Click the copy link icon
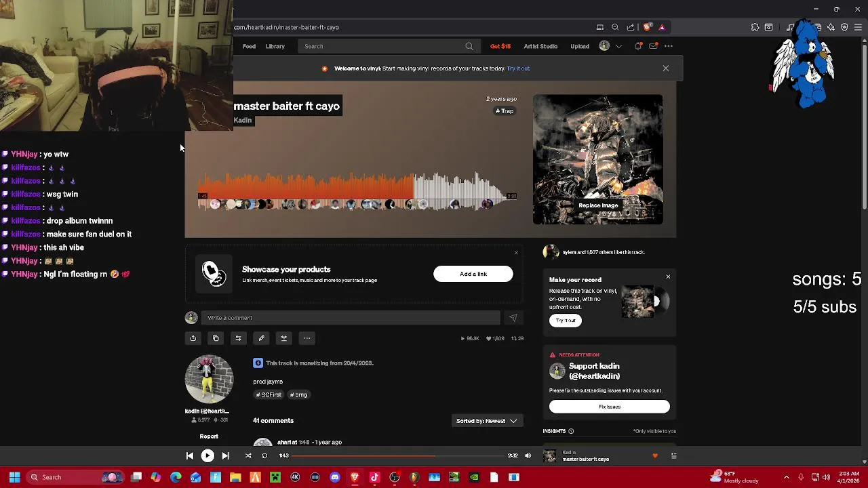 click(x=216, y=338)
